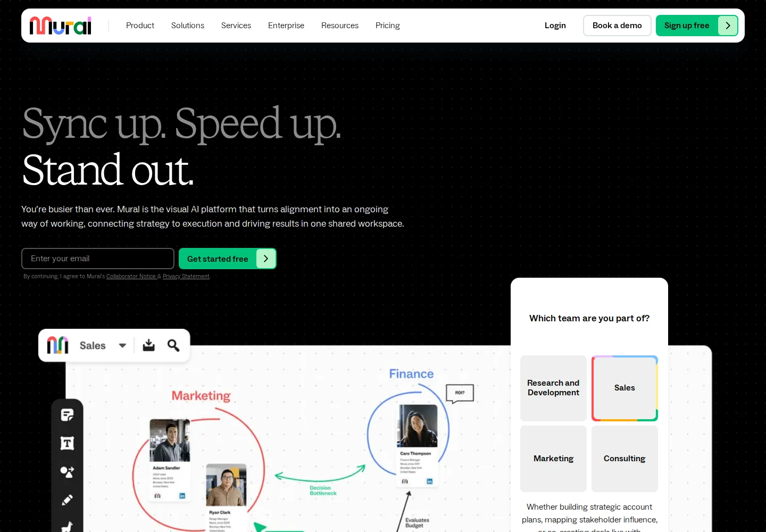
Task: Select the Marketing team card
Action: (553, 459)
